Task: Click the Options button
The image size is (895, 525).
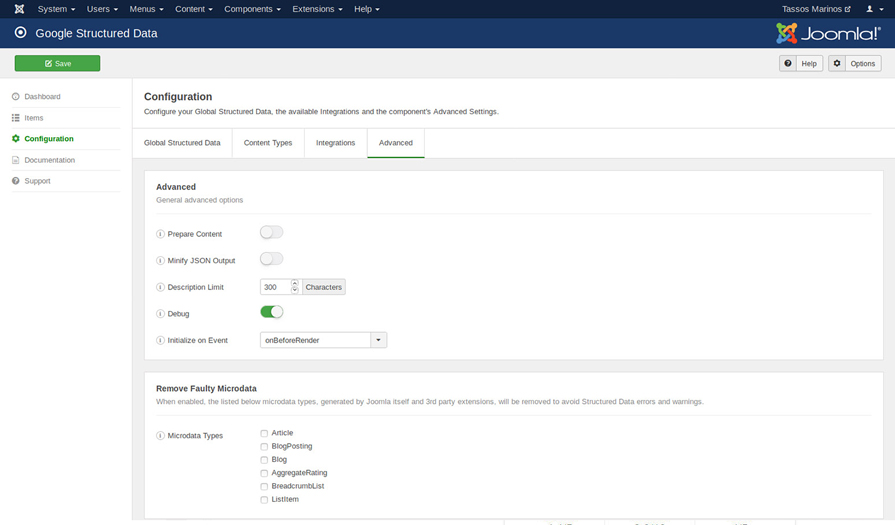Action: pos(855,63)
